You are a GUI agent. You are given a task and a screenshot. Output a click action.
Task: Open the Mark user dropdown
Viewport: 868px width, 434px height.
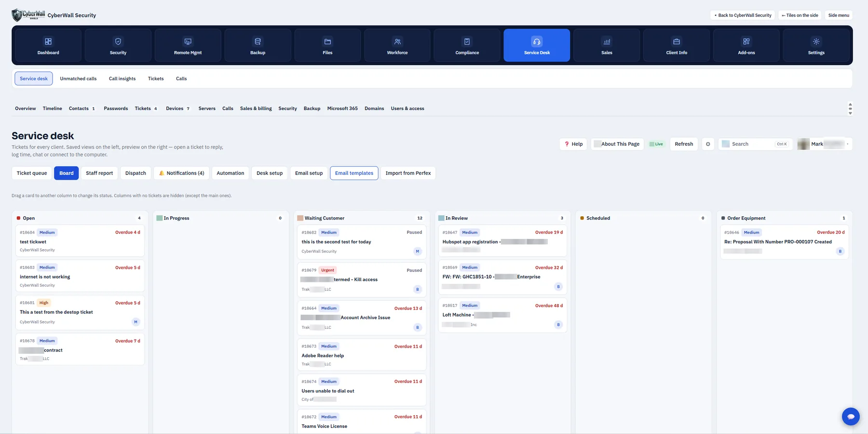(825, 144)
